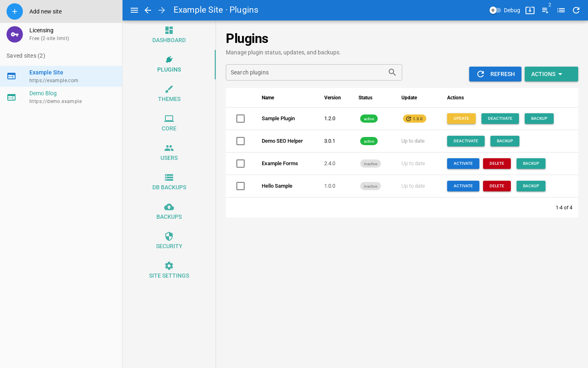
Task: Go to the Backups section
Action: (169, 212)
